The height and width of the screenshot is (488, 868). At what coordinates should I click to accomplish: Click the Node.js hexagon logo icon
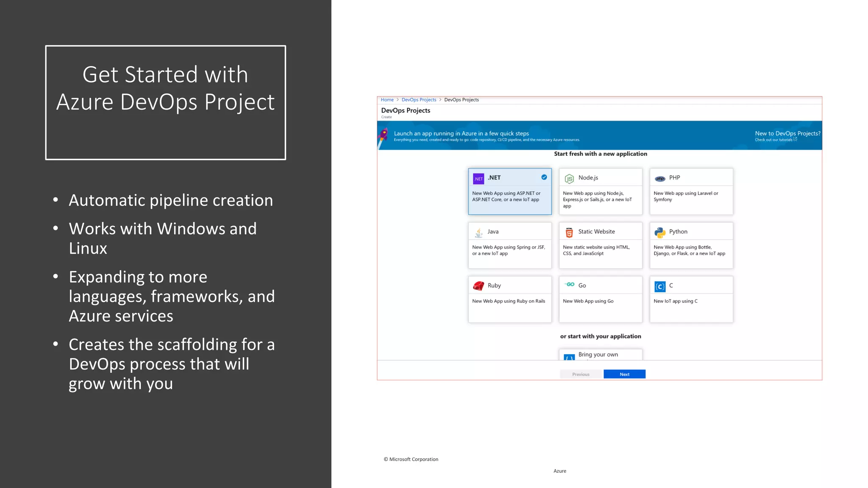tap(569, 179)
